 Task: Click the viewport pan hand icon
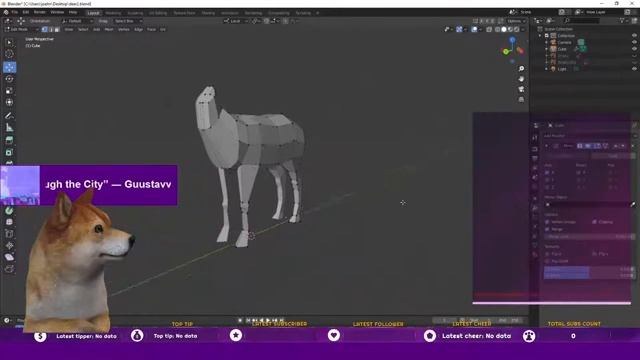point(521,79)
